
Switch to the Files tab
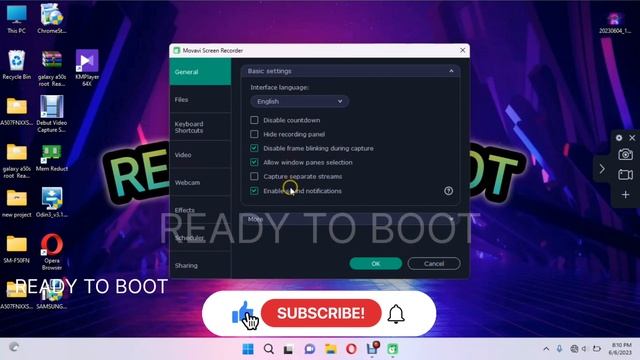(200, 100)
